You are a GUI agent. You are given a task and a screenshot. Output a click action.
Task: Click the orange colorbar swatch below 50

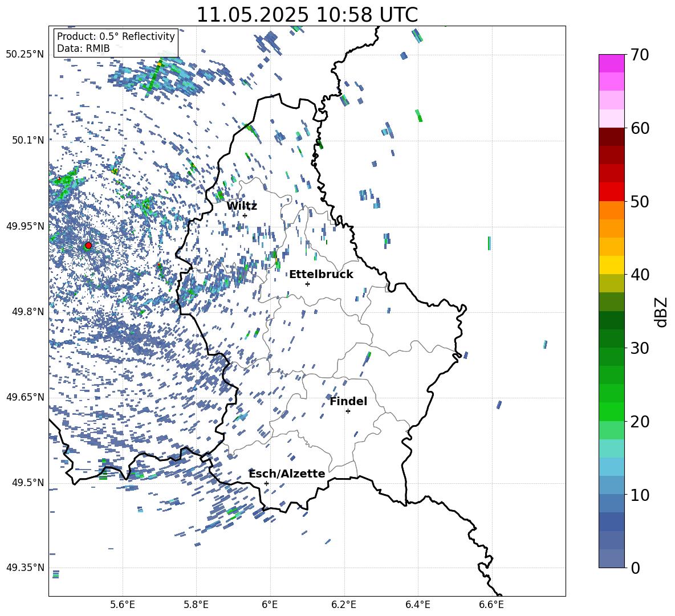point(611,210)
